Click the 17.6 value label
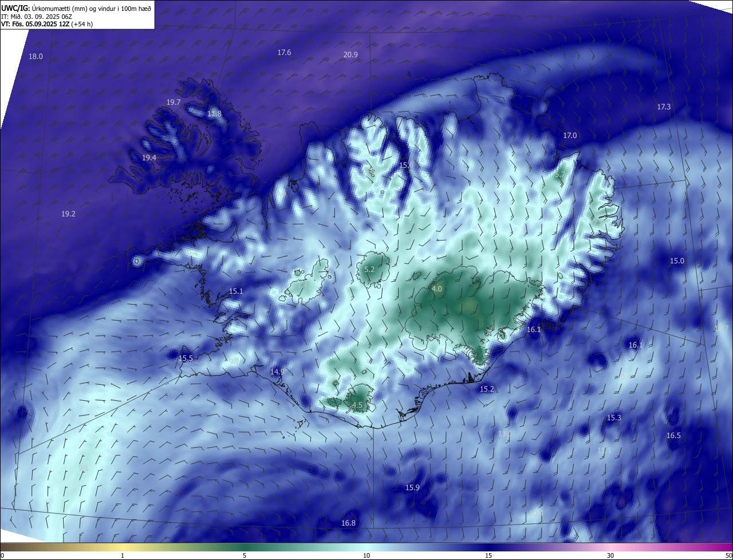The width and height of the screenshot is (733, 560). [x=284, y=52]
